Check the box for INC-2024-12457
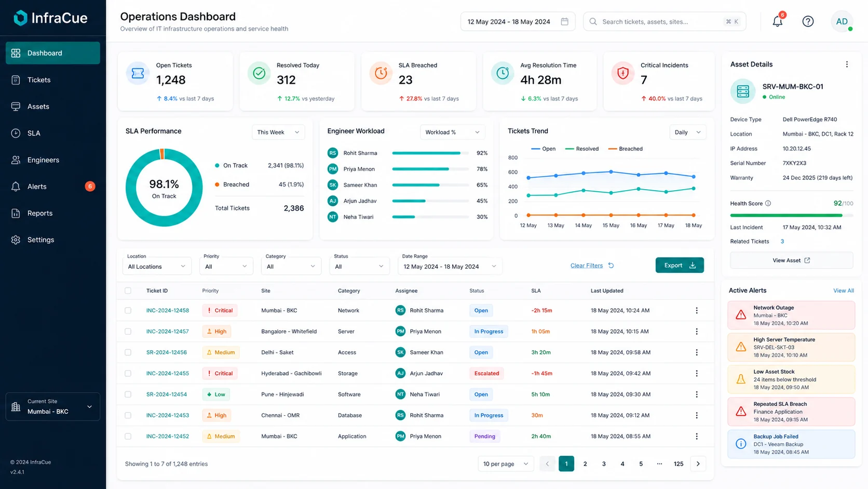868x489 pixels. (x=128, y=332)
